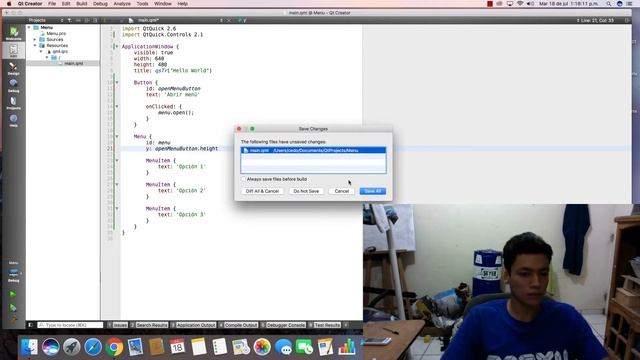Open the Debug menu
This screenshot has height=360, width=640.
tap(100, 4)
